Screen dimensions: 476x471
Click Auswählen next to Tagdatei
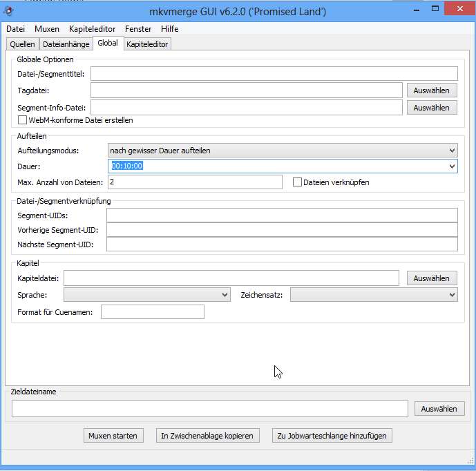432,90
